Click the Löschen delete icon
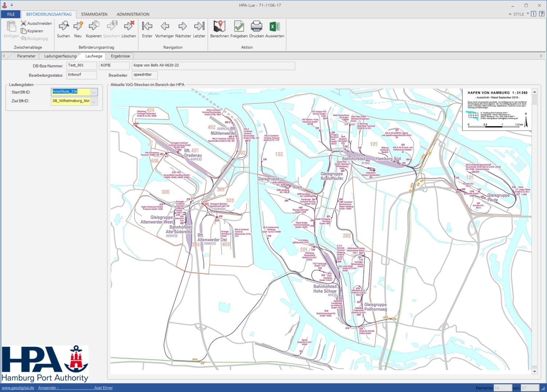 click(x=129, y=26)
